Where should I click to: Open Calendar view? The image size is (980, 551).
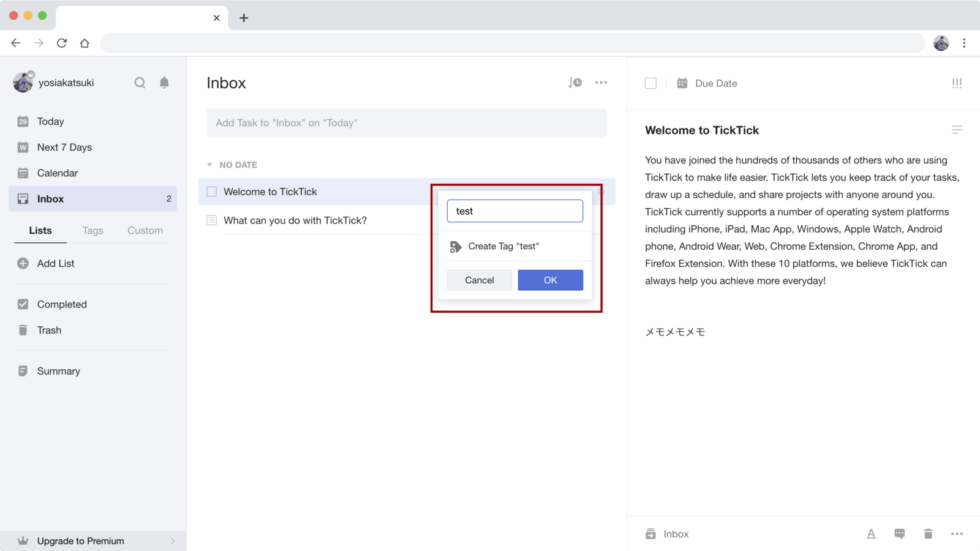pyautogui.click(x=92, y=173)
